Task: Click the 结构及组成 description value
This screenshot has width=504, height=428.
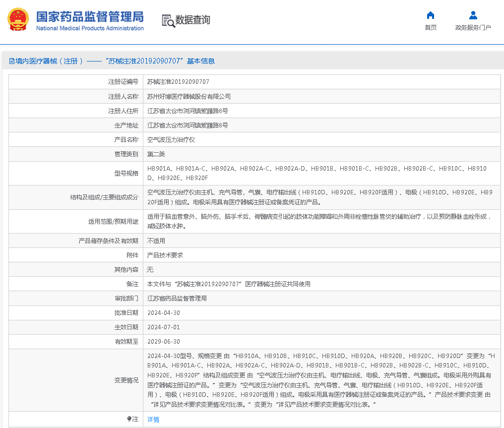Action: coord(320,197)
